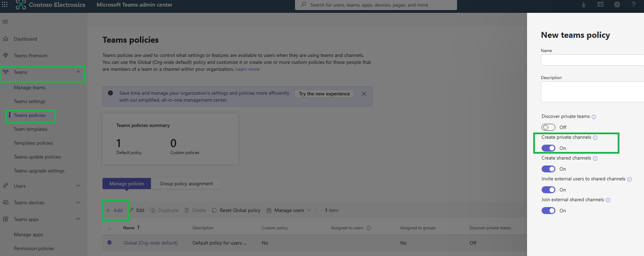This screenshot has height=256, width=644.
Task: Click the Users icon in sidebar
Action: (x=6, y=186)
